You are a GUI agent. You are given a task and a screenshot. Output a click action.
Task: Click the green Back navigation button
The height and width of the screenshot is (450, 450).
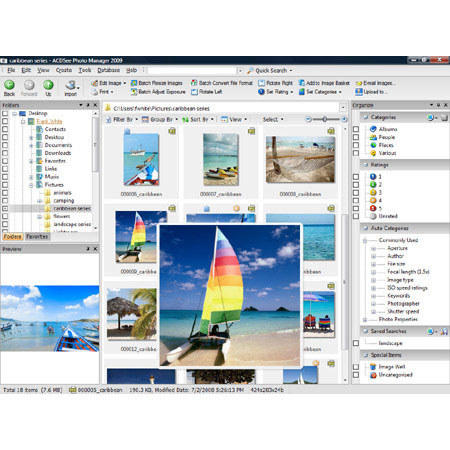click(9, 88)
